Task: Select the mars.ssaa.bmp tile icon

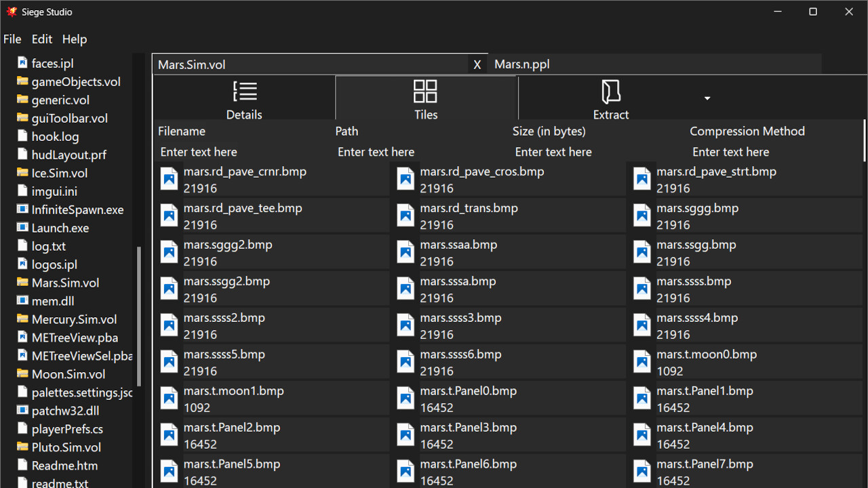Action: 406,251
